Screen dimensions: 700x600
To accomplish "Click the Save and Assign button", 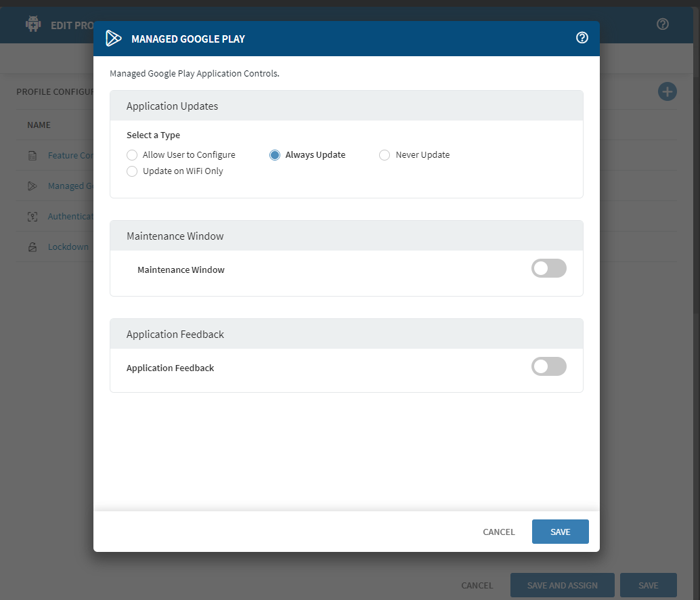I will 562,585.
